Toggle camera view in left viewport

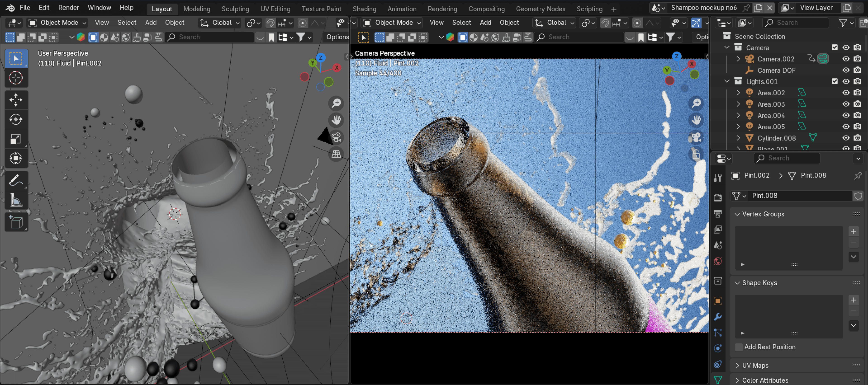(336, 137)
